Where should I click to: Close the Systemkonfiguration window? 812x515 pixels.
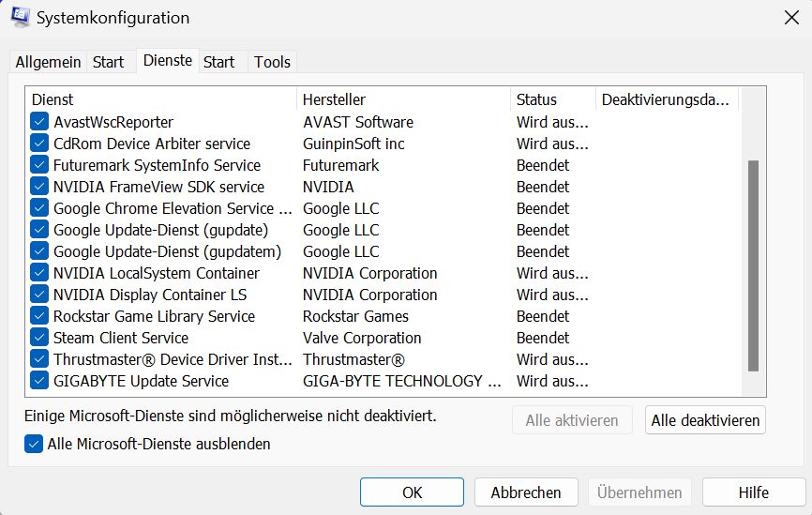789,17
